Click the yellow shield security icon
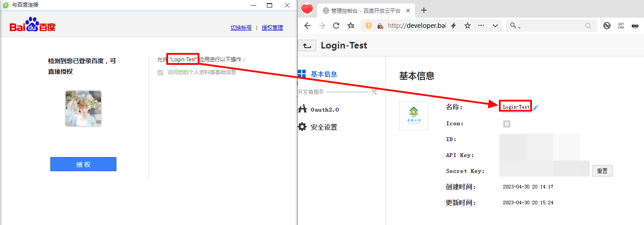 click(369, 26)
